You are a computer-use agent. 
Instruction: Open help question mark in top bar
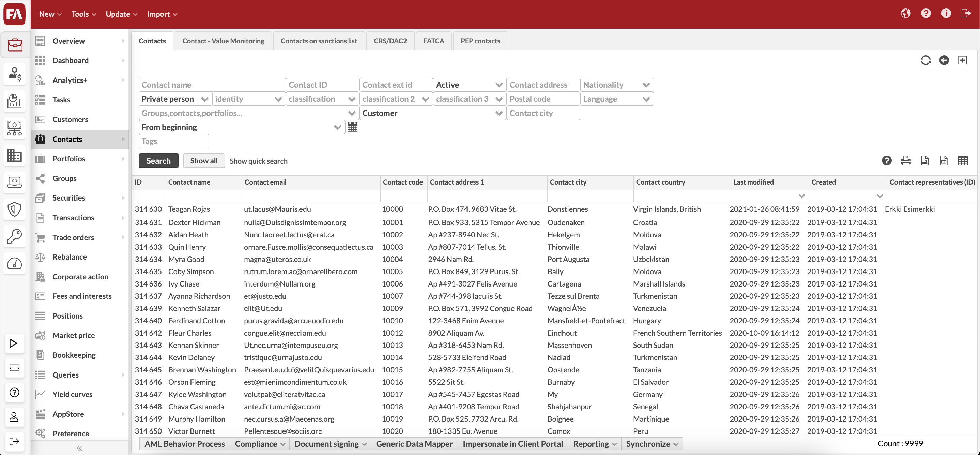point(925,14)
